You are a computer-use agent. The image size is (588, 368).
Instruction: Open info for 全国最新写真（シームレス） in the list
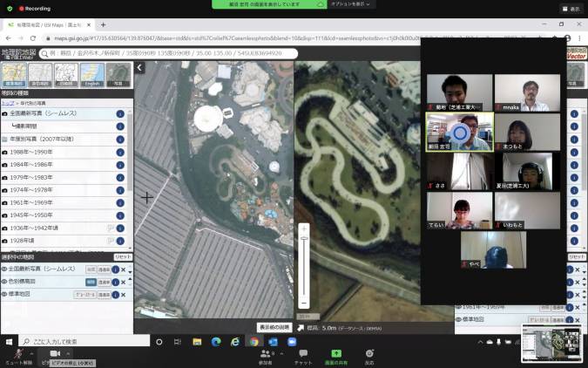click(x=120, y=114)
